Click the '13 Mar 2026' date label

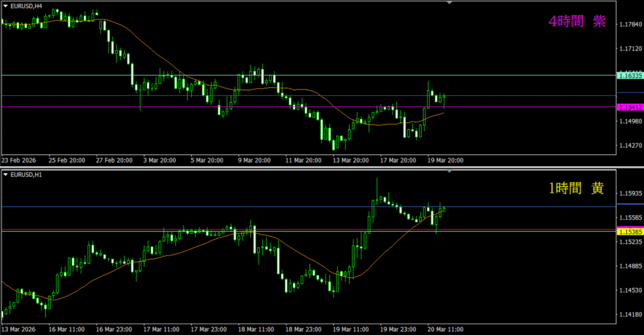[21, 329]
